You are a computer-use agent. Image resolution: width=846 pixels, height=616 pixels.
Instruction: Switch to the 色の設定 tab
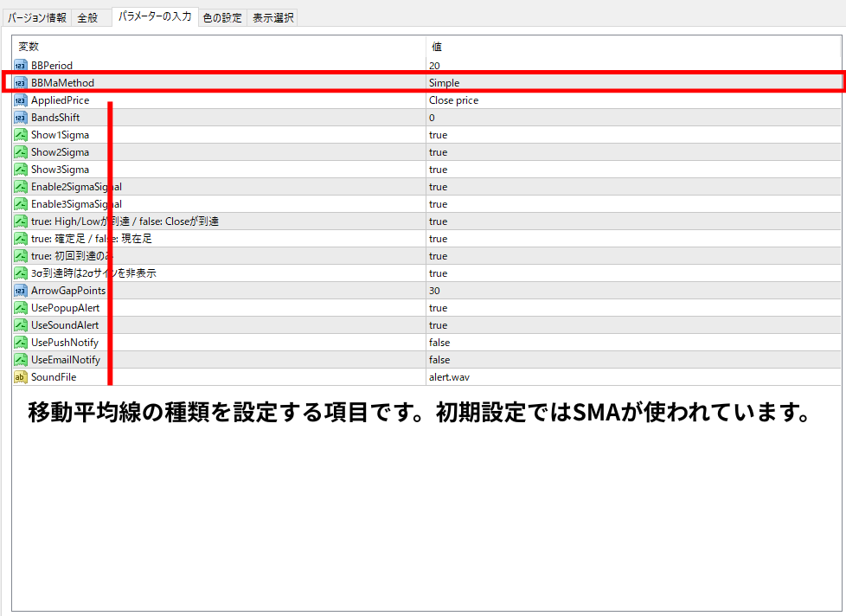coord(222,17)
